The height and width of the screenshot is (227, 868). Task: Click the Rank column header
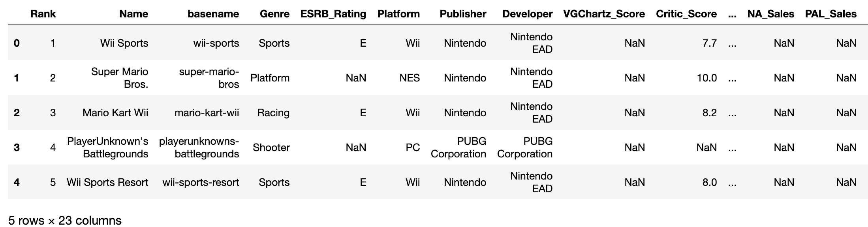[43, 14]
